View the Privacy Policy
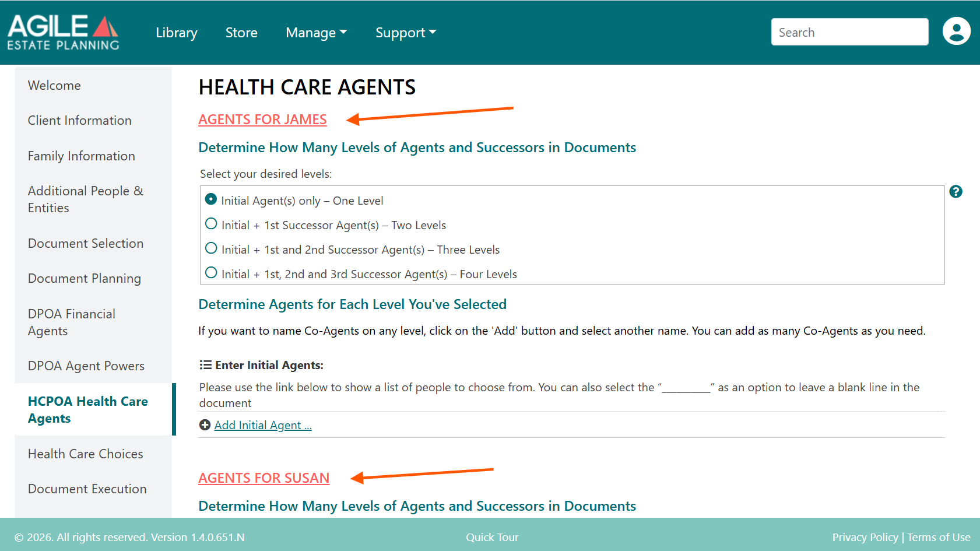The image size is (980, 551). pos(865,537)
